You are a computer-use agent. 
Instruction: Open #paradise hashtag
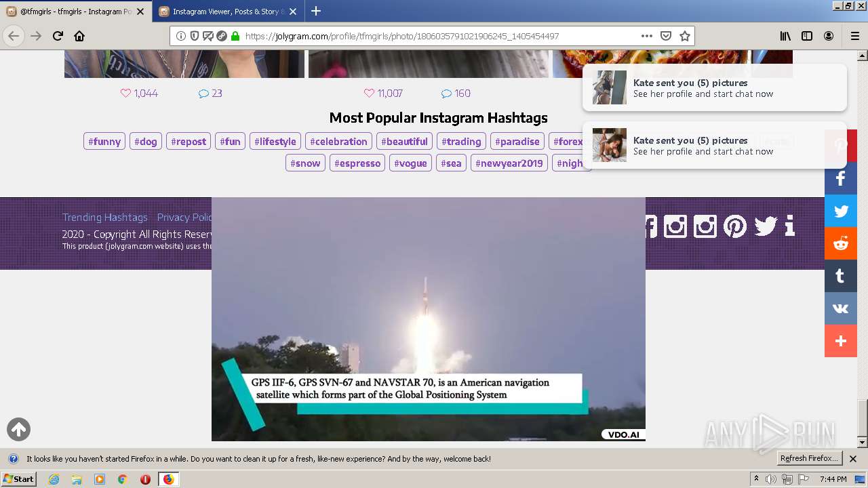(x=517, y=142)
